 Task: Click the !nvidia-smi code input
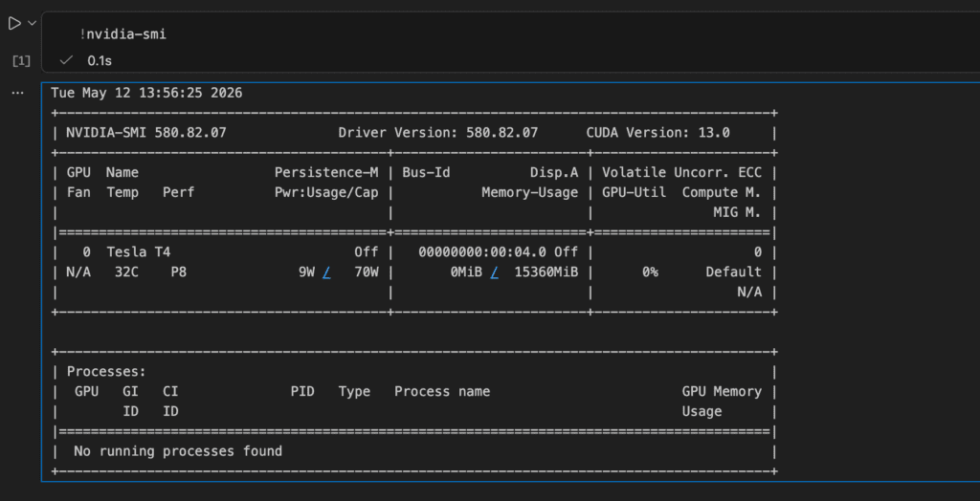click(x=123, y=34)
